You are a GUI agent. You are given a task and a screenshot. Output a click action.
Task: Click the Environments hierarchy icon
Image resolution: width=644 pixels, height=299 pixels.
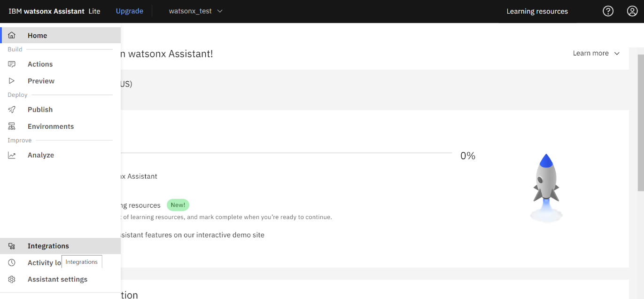tap(12, 126)
